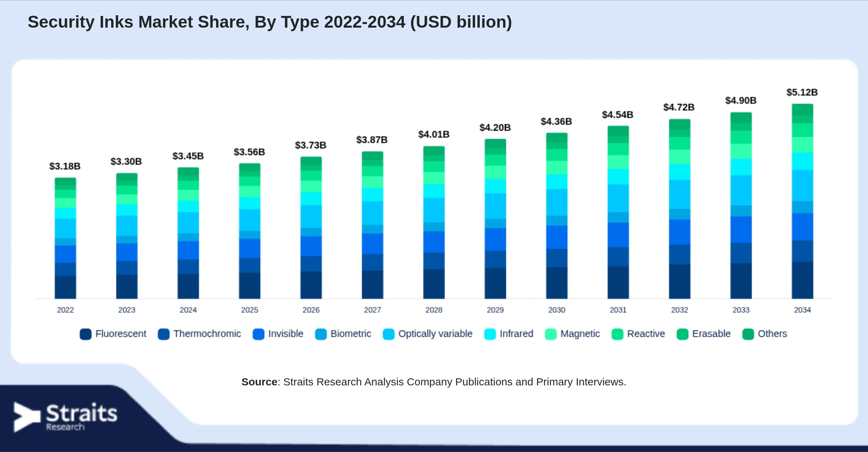This screenshot has height=452, width=868.
Task: Toggle the Invisible legend label
Action: coord(286,334)
